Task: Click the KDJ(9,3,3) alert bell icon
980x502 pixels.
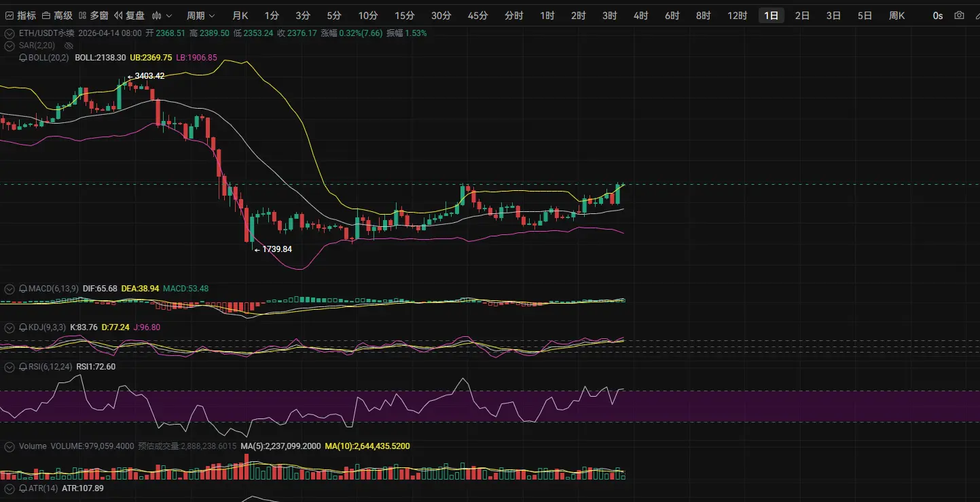Action: (x=22, y=327)
